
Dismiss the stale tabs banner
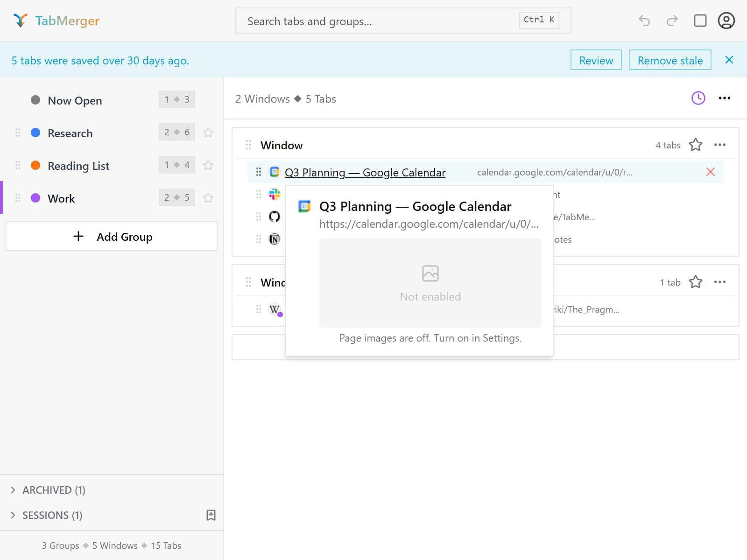(x=729, y=60)
